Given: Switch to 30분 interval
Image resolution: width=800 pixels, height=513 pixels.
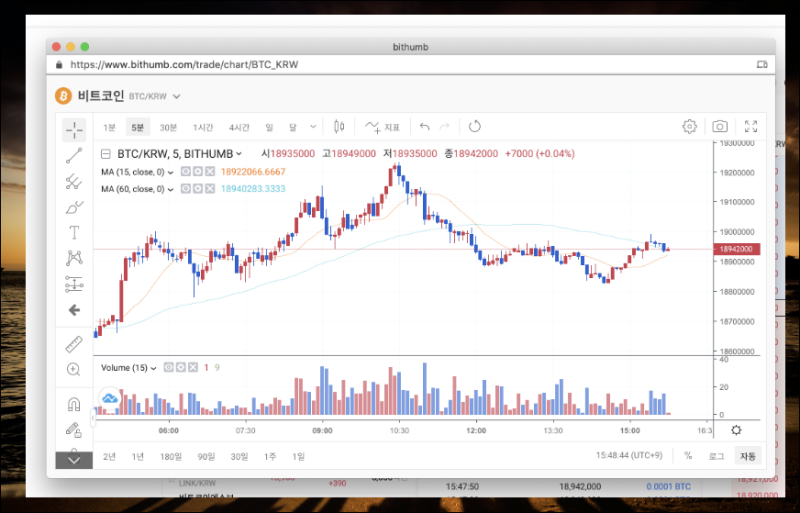Looking at the screenshot, I should point(168,127).
